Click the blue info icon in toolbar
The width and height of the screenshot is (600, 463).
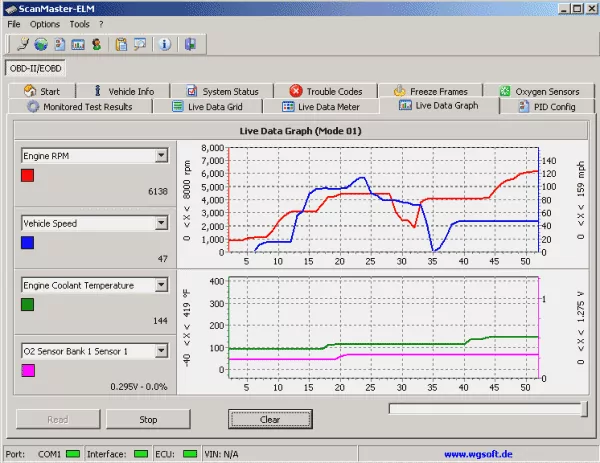164,45
